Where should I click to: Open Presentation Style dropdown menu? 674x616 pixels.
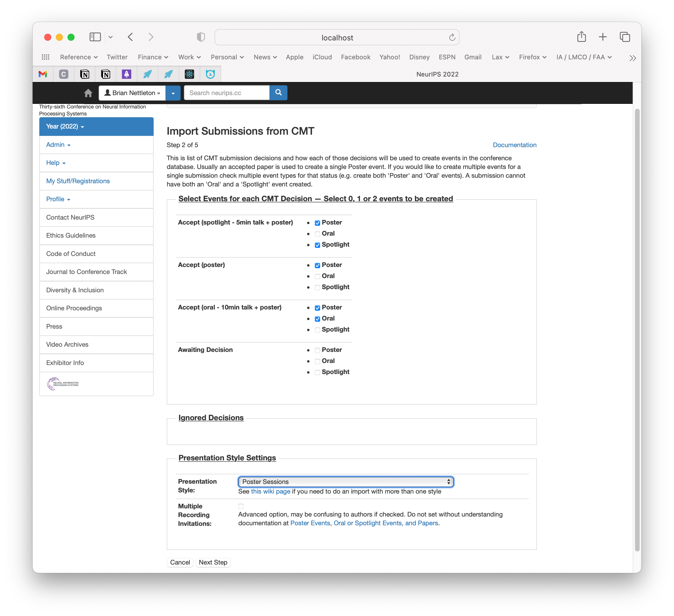(345, 482)
